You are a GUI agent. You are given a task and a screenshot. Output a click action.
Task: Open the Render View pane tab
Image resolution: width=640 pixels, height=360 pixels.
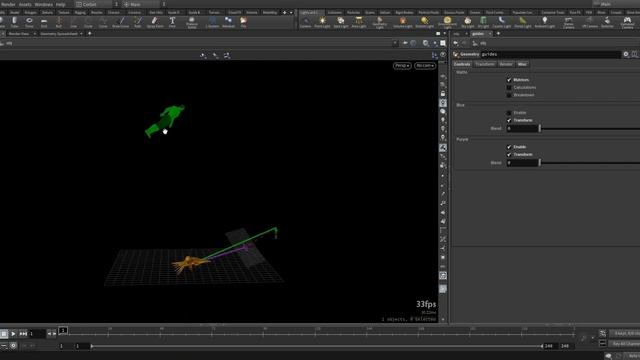[x=19, y=34]
